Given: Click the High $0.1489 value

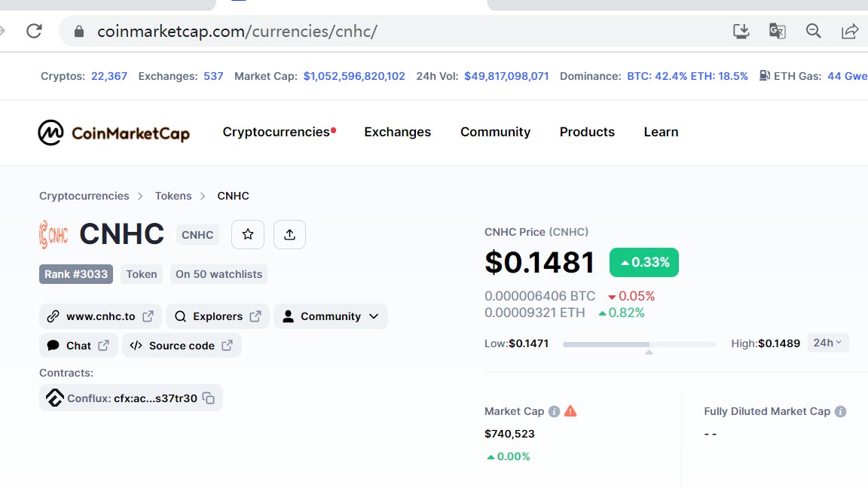Looking at the screenshot, I should [x=779, y=343].
